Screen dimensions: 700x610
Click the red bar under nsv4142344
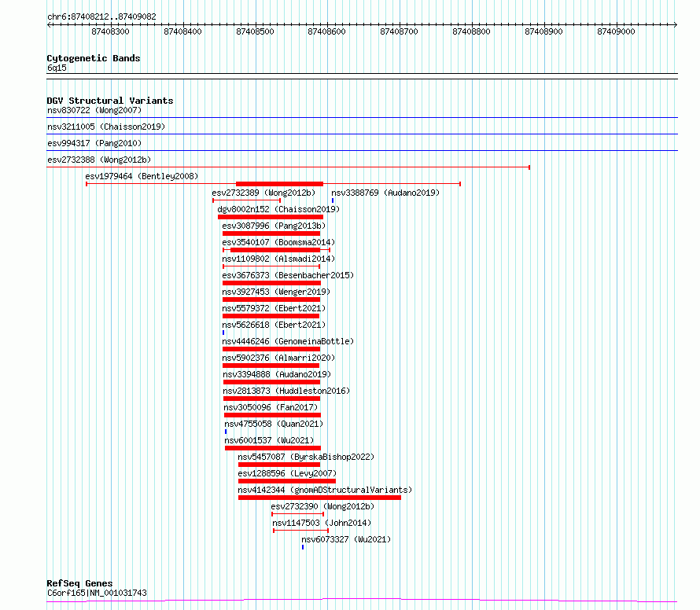[x=319, y=498]
